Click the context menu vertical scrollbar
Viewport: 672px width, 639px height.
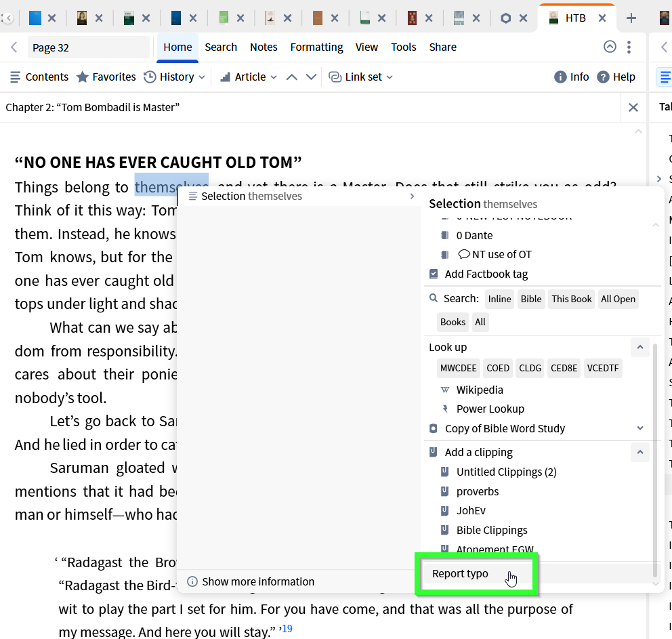(654, 461)
